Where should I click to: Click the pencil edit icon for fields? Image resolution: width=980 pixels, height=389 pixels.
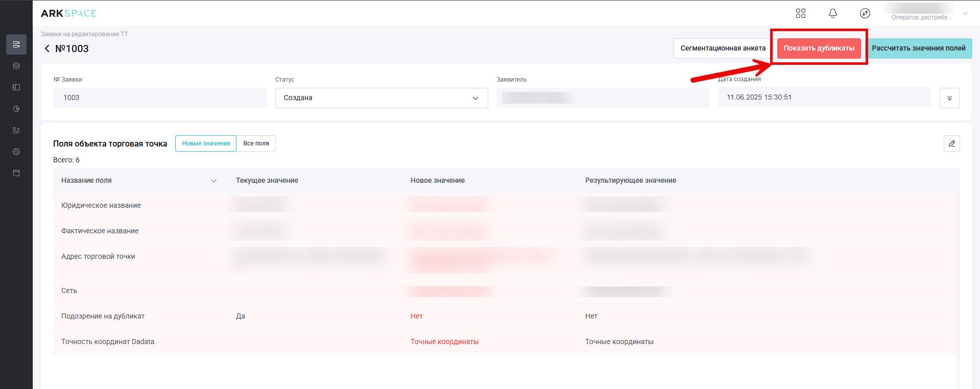point(952,143)
